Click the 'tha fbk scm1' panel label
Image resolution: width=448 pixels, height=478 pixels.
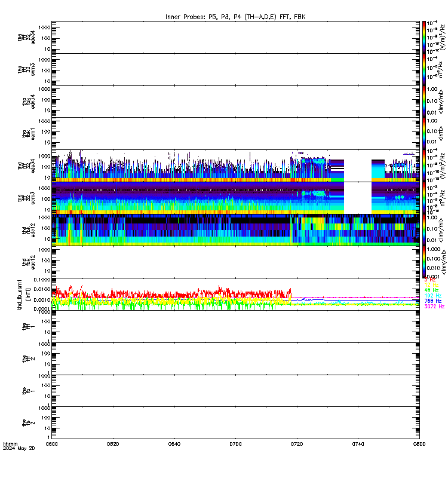[x=29, y=133]
